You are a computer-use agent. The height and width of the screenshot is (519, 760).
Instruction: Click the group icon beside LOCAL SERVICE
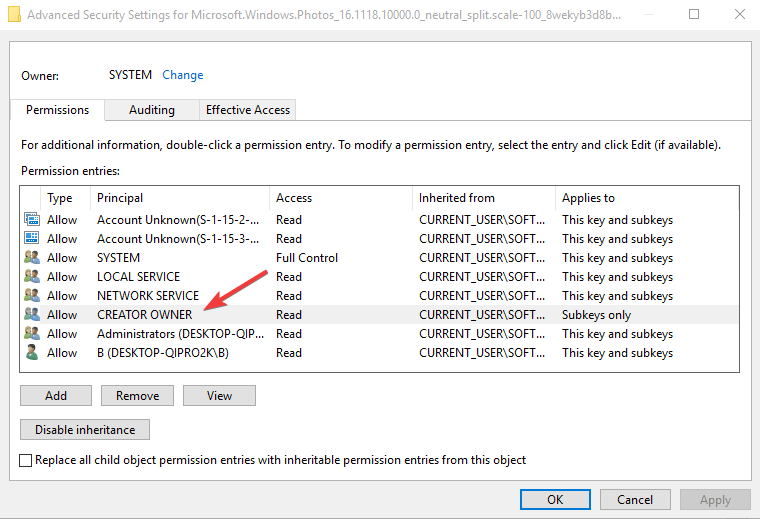point(32,276)
